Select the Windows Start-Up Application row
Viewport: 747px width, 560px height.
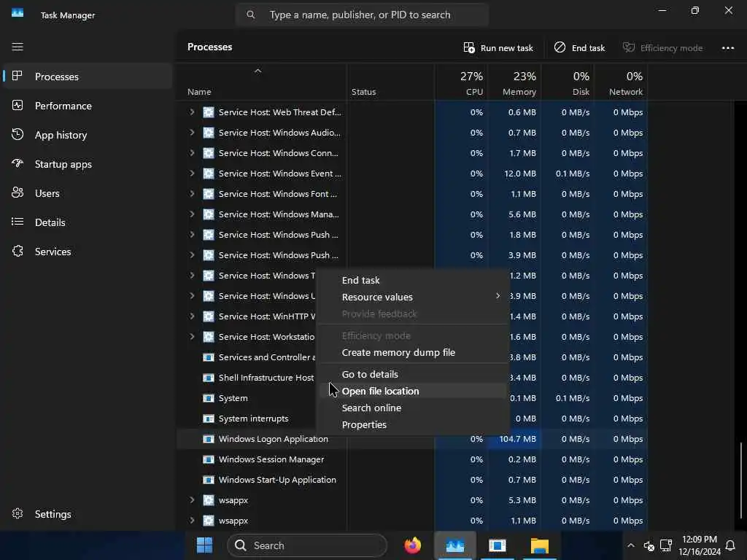(x=411, y=480)
